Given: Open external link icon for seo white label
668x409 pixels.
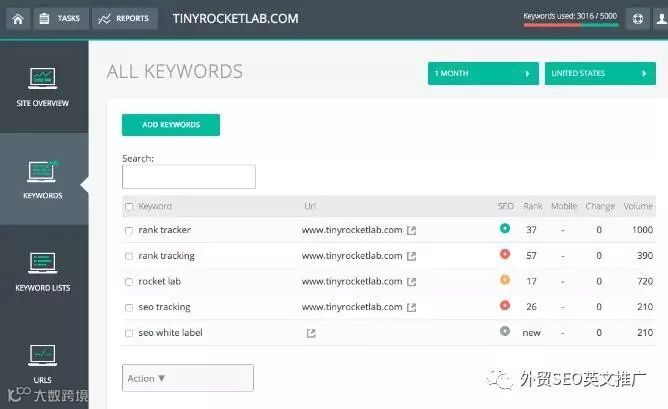Looking at the screenshot, I should pos(311,333).
